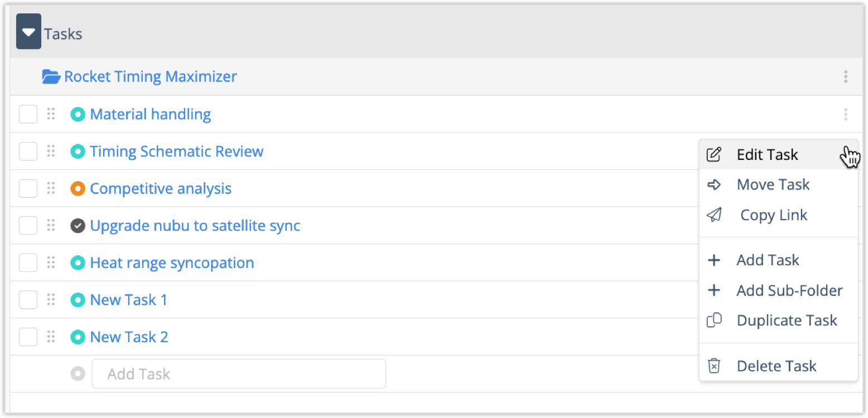This screenshot has width=868, height=418.
Task: Select the New Task 2 checkbox
Action: tap(28, 337)
